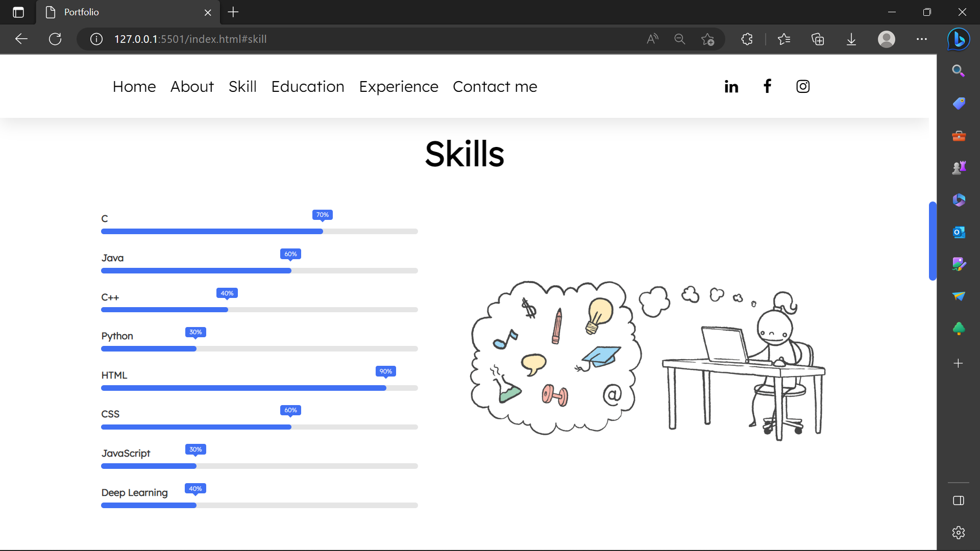Open the Settings and more menu

921,39
